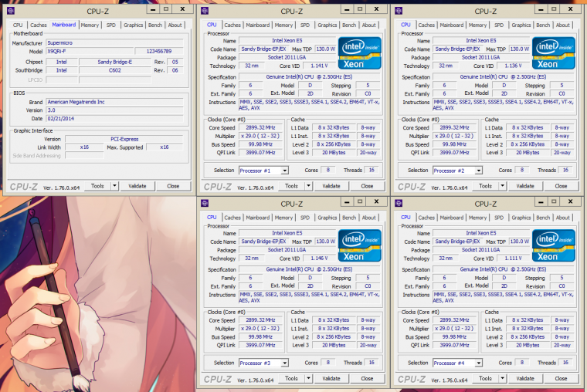Open the Selection dropdown showing Processor #4
Screen dimensions: 587x392
(457, 363)
